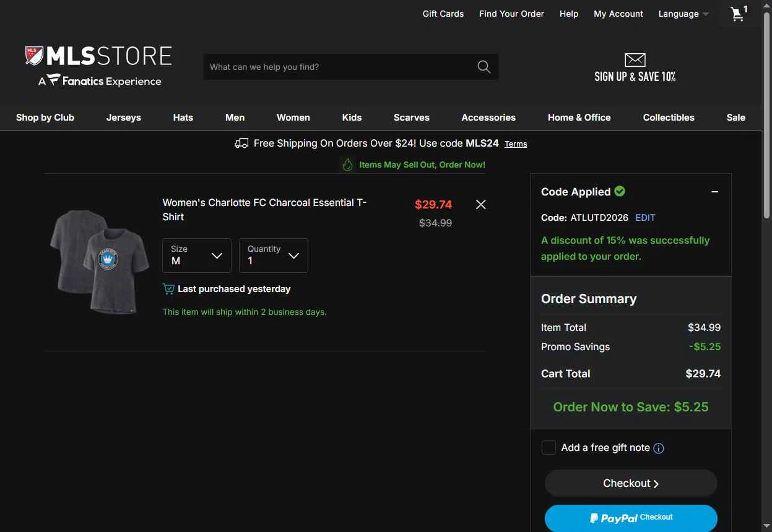
Task: Open the Sale menu
Action: (x=736, y=118)
